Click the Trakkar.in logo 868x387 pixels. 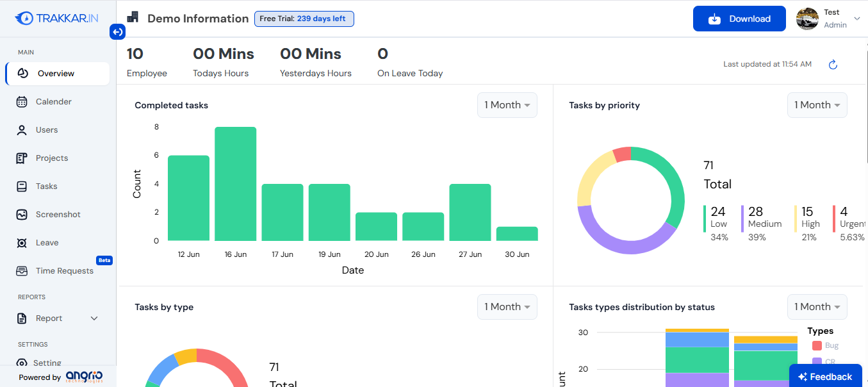pyautogui.click(x=57, y=18)
